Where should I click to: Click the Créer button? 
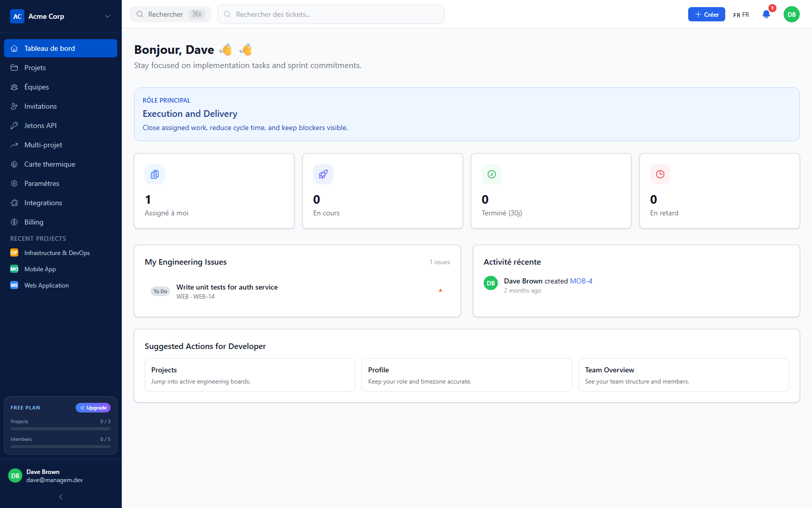[706, 14]
